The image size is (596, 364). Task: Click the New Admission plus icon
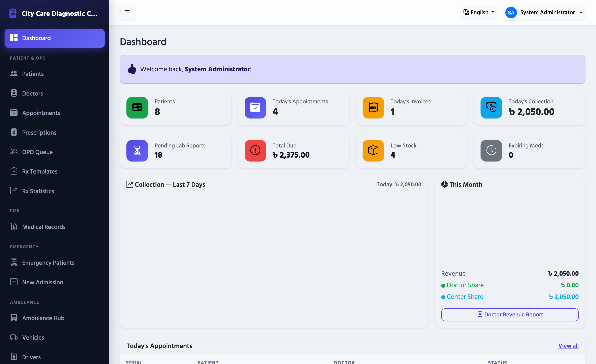(14, 282)
